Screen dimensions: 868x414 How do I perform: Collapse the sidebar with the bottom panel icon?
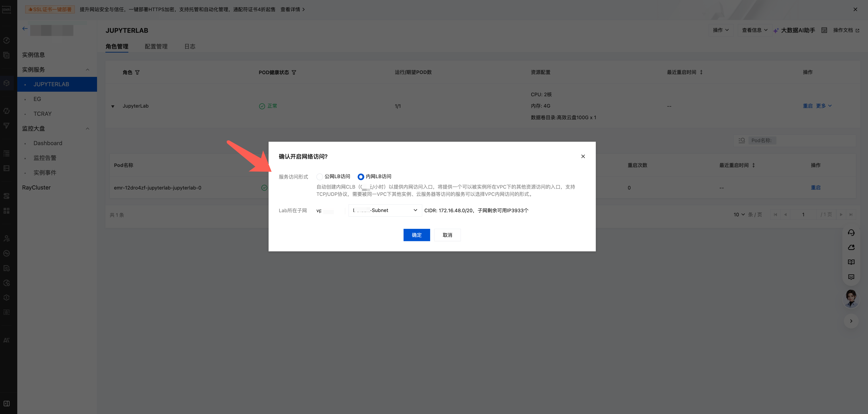(6, 404)
